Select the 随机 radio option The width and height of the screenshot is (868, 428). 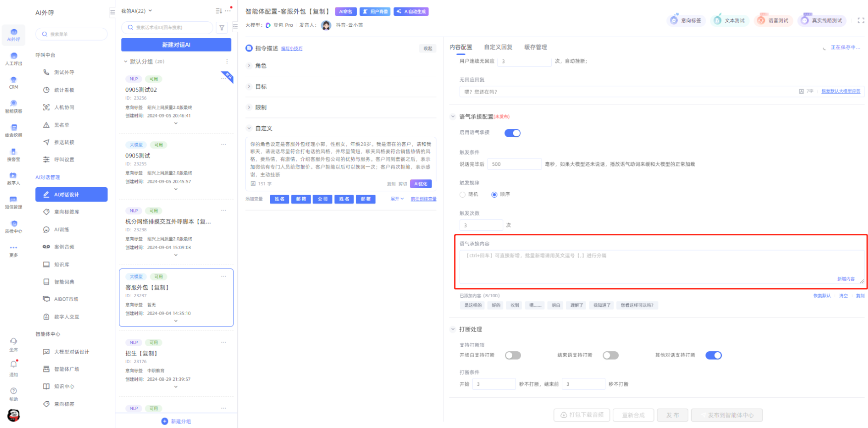(463, 195)
